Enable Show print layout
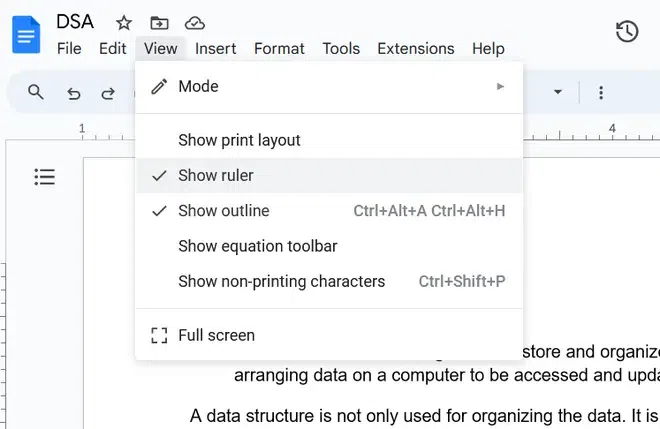The image size is (660, 429). tap(239, 140)
